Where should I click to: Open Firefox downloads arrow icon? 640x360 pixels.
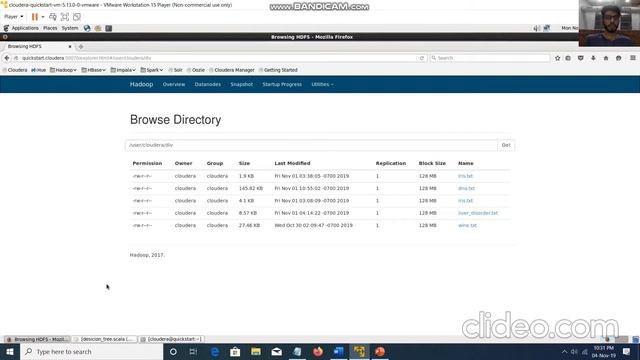tap(593, 58)
